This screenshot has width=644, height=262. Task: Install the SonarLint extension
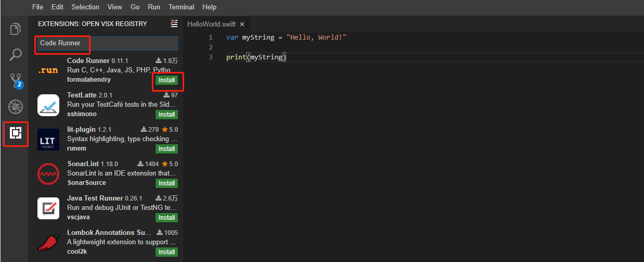tap(166, 183)
